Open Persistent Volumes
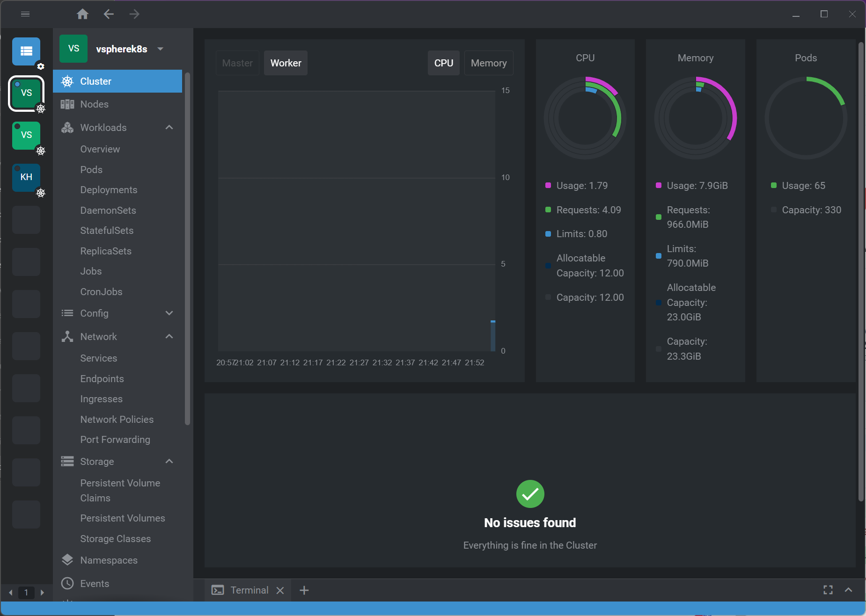This screenshot has width=866, height=616. pos(123,518)
